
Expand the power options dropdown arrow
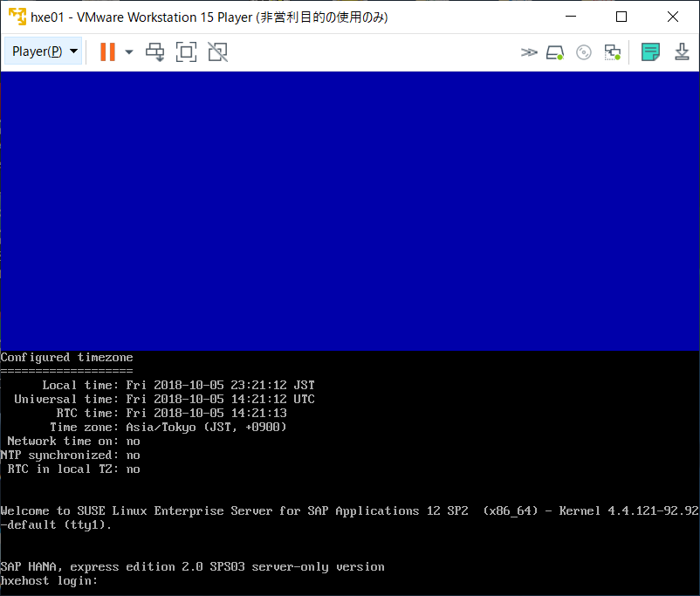(129, 51)
